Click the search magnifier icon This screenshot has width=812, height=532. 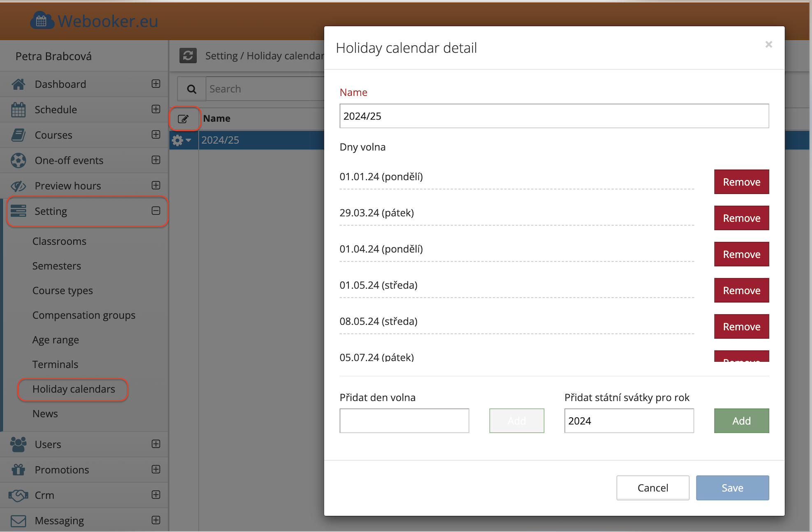click(x=192, y=89)
